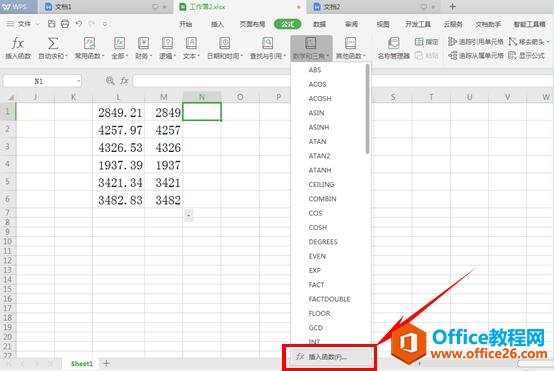Select the 公式 ribbon tab
Viewport: 554px width, 371px height.
point(288,24)
